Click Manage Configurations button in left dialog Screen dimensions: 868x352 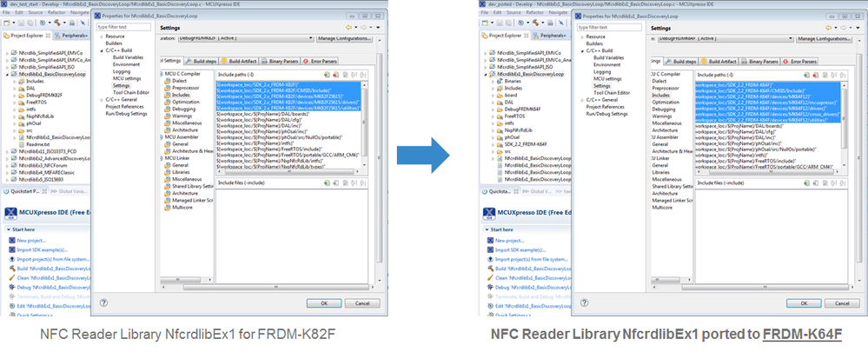[344, 39]
